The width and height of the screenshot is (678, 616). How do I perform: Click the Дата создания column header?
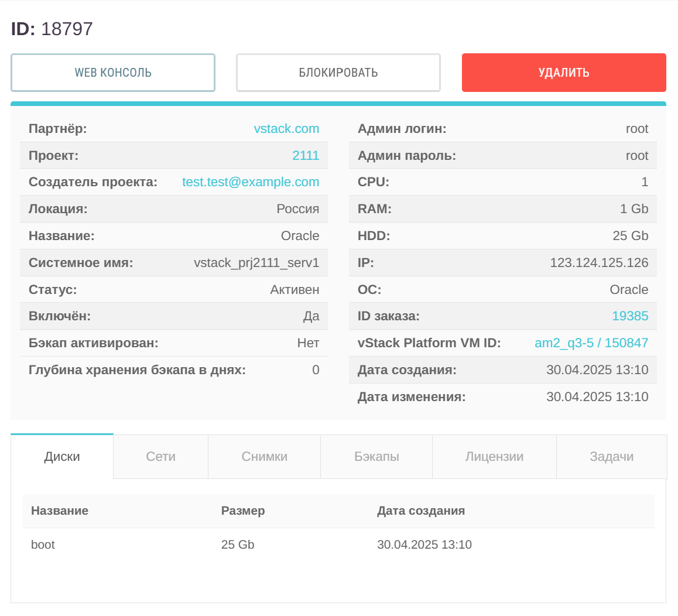(x=421, y=511)
